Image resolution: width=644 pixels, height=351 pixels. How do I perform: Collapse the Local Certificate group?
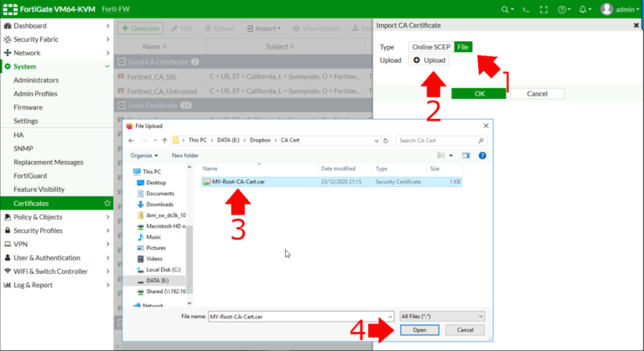click(x=122, y=106)
